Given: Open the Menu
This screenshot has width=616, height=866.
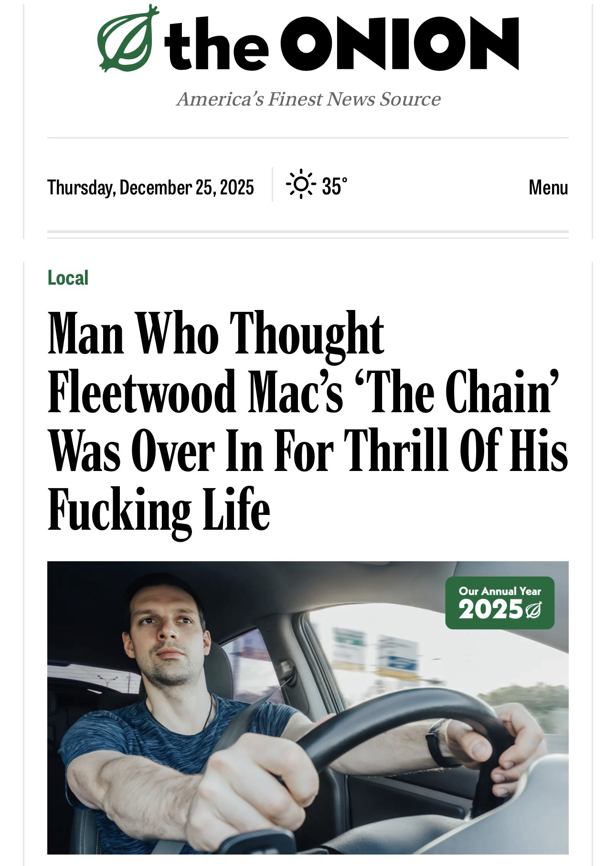Looking at the screenshot, I should 548,187.
